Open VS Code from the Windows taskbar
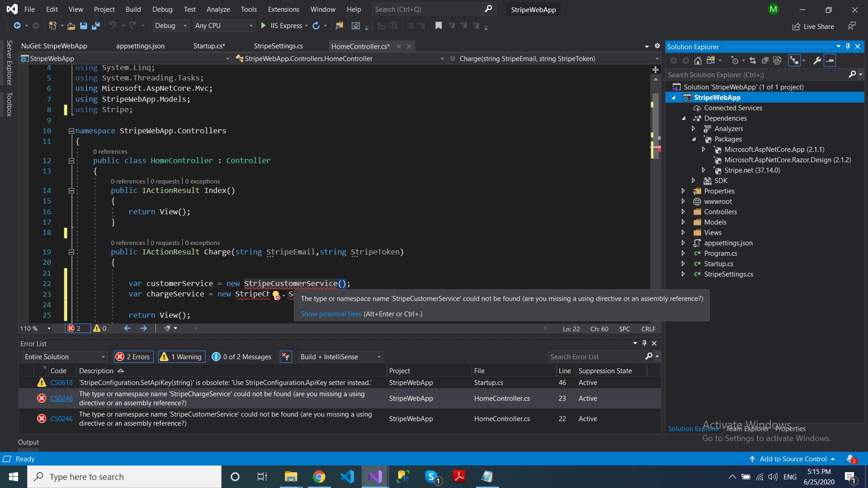 coord(347,477)
